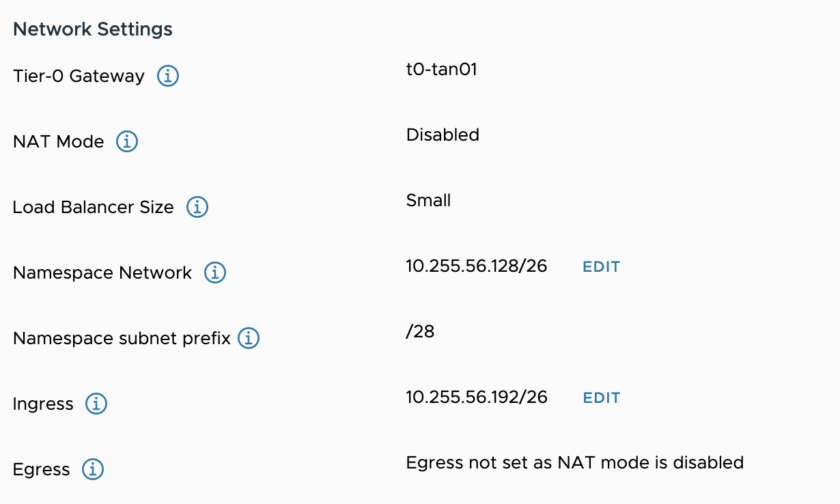Select the t0-tan01 gateway value
This screenshot has height=504, width=840.
coord(443,69)
